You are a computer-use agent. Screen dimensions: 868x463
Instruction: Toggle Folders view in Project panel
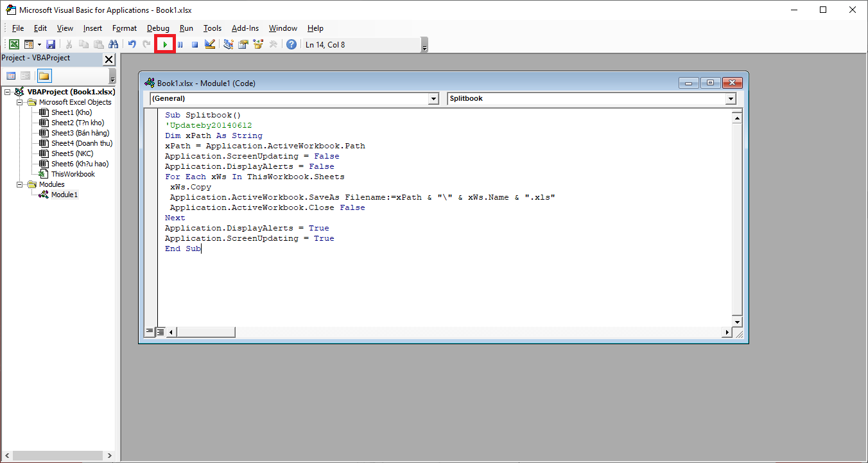pyautogui.click(x=44, y=76)
